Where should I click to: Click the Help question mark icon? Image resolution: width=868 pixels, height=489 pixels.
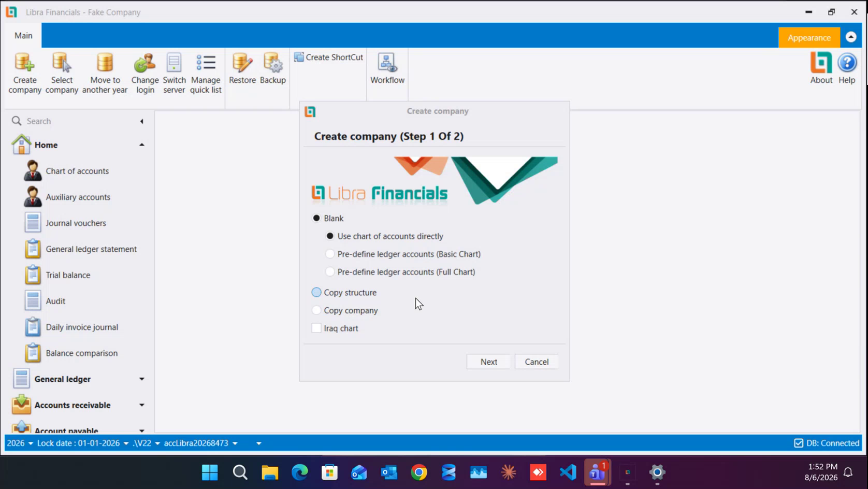pos(847,68)
